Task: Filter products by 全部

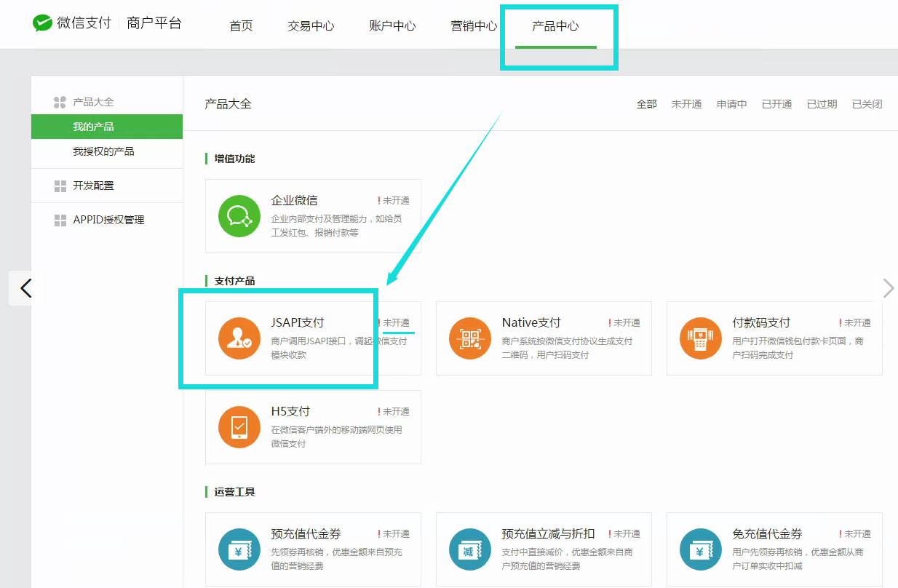Action: tap(647, 104)
